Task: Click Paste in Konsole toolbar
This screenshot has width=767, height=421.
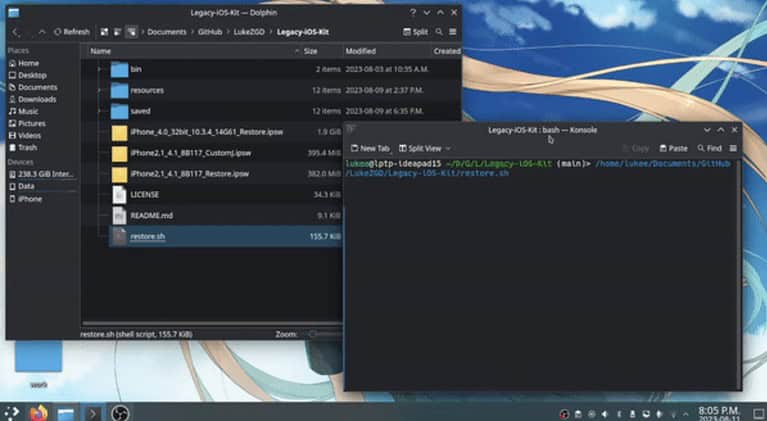Action: [x=672, y=148]
